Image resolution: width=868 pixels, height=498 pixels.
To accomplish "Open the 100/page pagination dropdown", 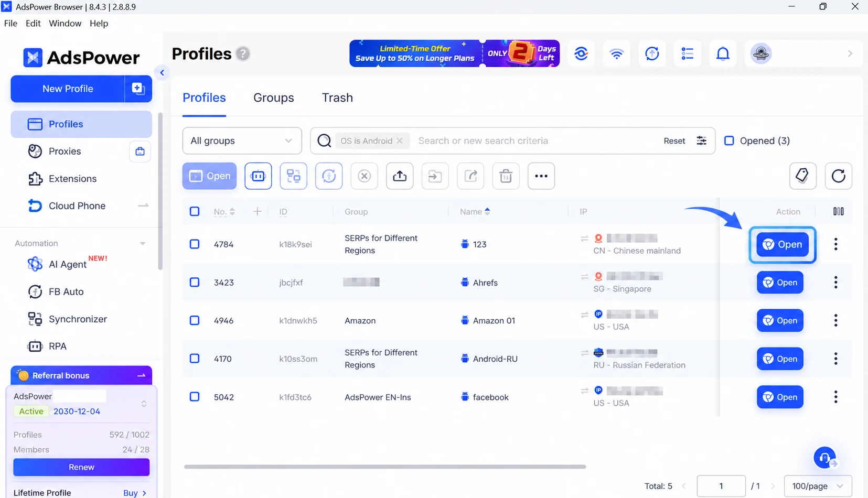I will point(818,486).
